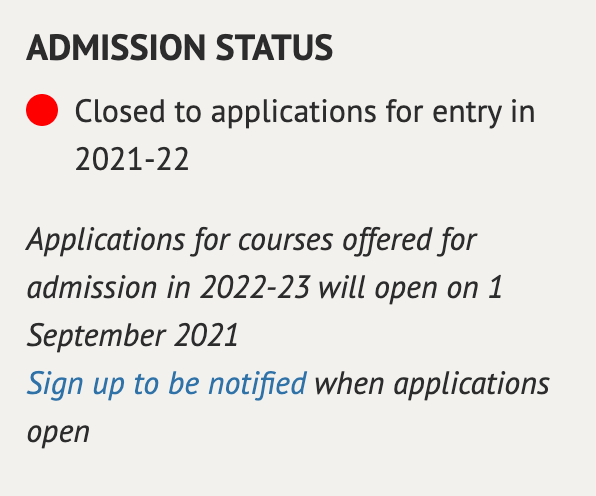
Task: Click the 'Applications for courses offered for' line
Action: click(252, 241)
